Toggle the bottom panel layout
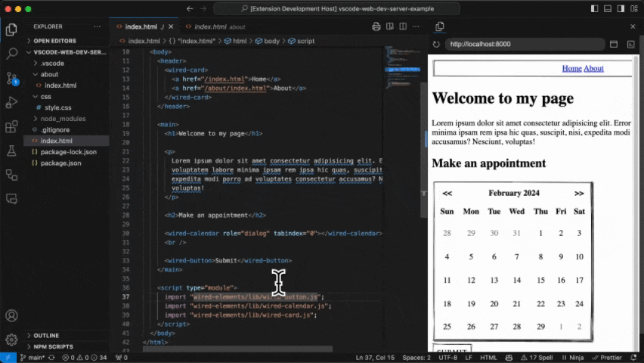The width and height of the screenshot is (644, 363). coord(608,8)
